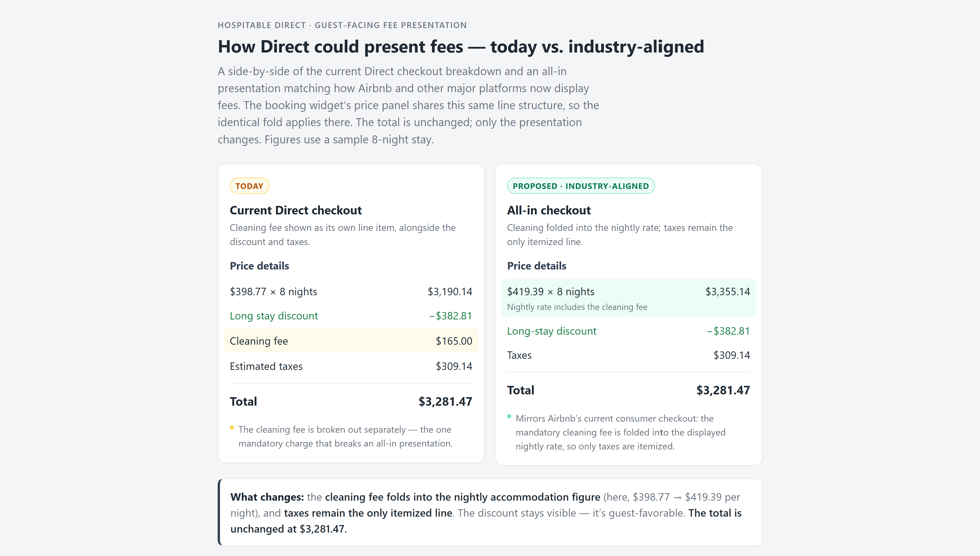The height and width of the screenshot is (556, 980).
Task: Click the TODAY badge
Action: [249, 186]
